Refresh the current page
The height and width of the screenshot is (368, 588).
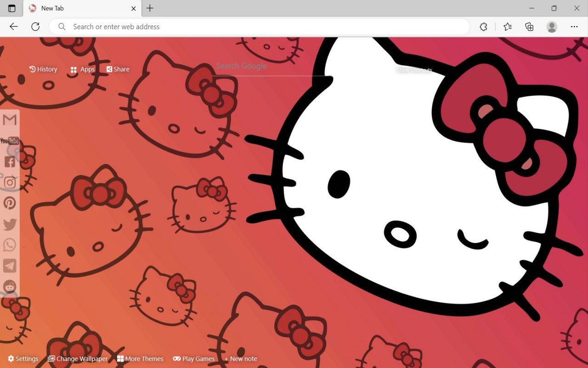(x=35, y=27)
